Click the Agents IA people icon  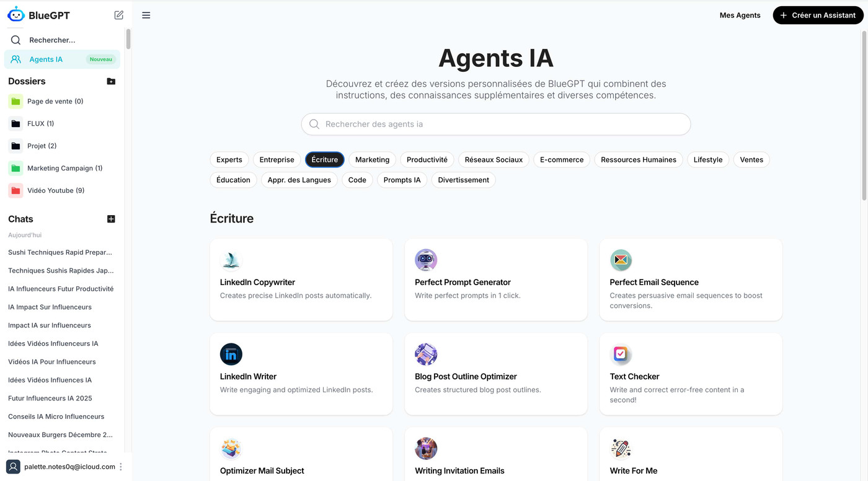click(x=16, y=60)
